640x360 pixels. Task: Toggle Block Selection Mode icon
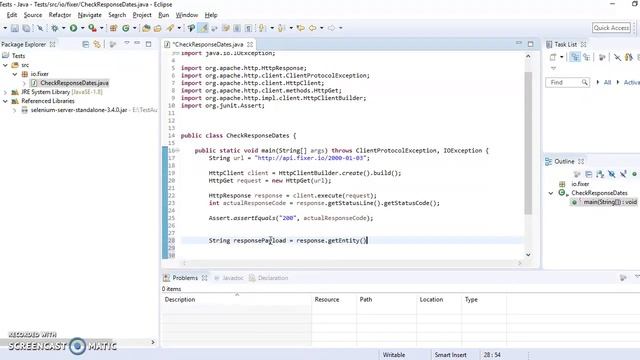point(237,28)
